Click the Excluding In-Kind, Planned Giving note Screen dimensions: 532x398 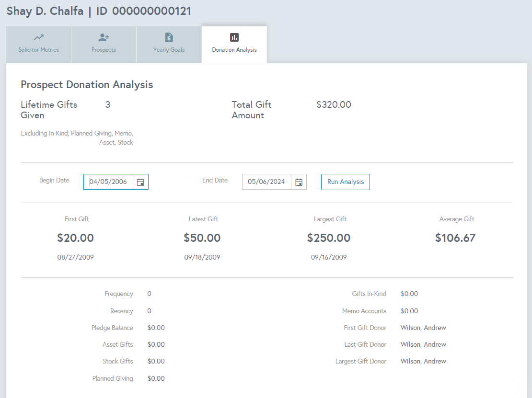[77, 138]
